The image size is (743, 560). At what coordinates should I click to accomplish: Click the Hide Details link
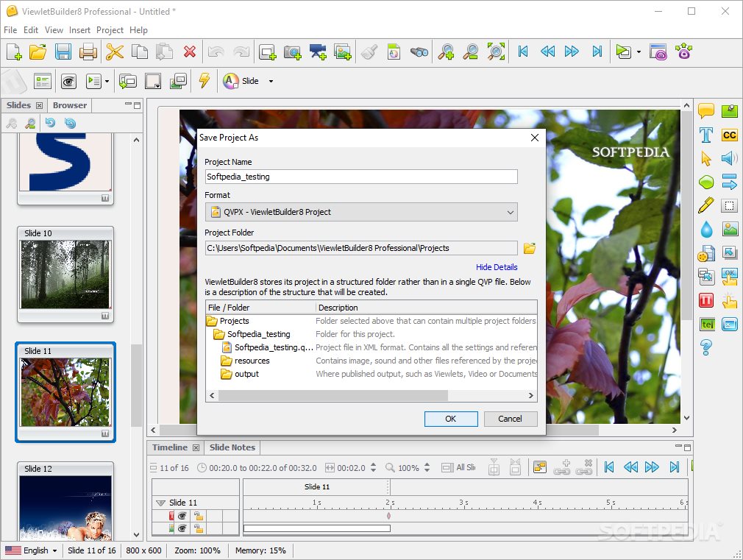pyautogui.click(x=497, y=267)
